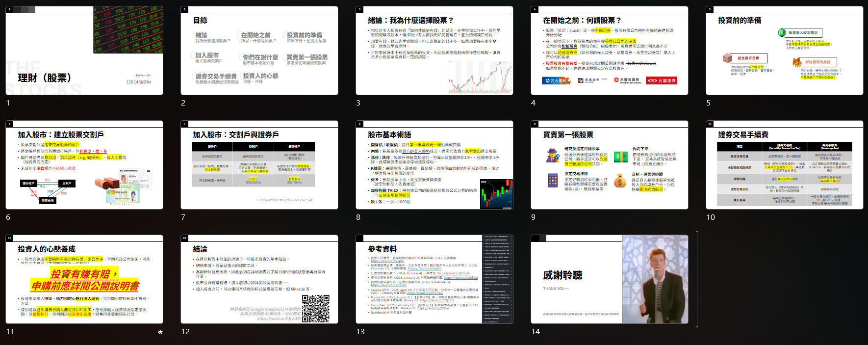868x345 pixels.
Task: Select slide 7 '加入股市：交割戶與證券戶'
Action: click(x=259, y=165)
